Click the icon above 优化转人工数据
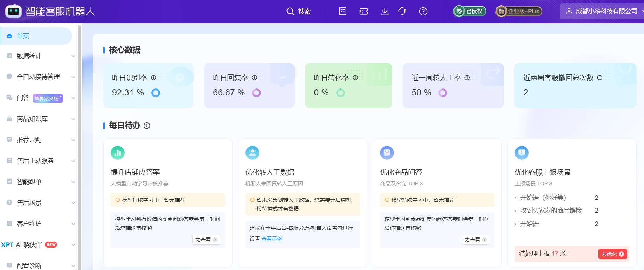Image resolution: width=644 pixels, height=270 pixels. pyautogui.click(x=252, y=153)
